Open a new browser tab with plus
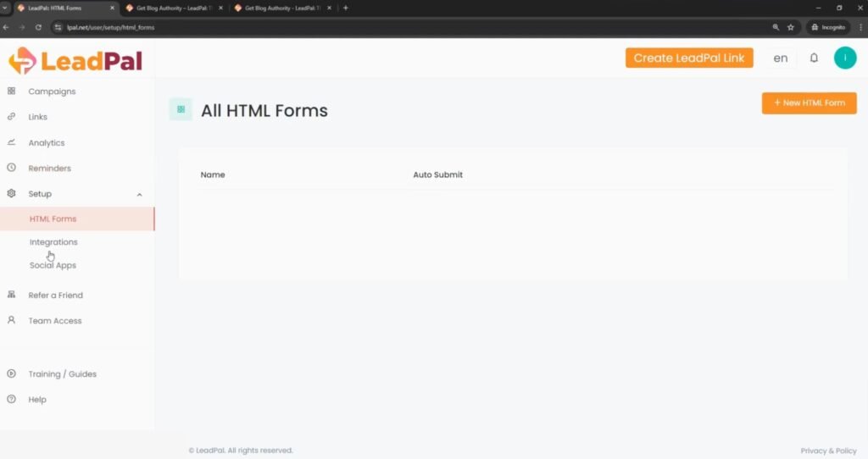 click(x=346, y=8)
